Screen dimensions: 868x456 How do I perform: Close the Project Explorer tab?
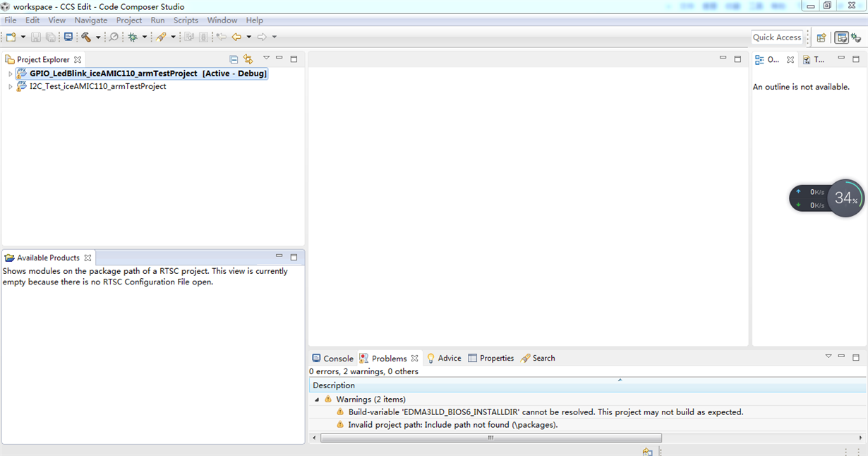point(78,60)
